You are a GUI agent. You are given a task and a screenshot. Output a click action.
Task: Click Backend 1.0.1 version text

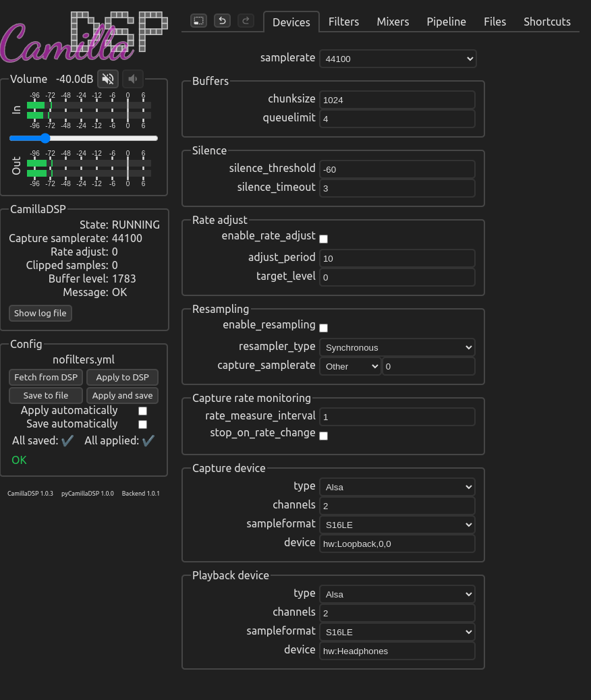[x=141, y=493]
